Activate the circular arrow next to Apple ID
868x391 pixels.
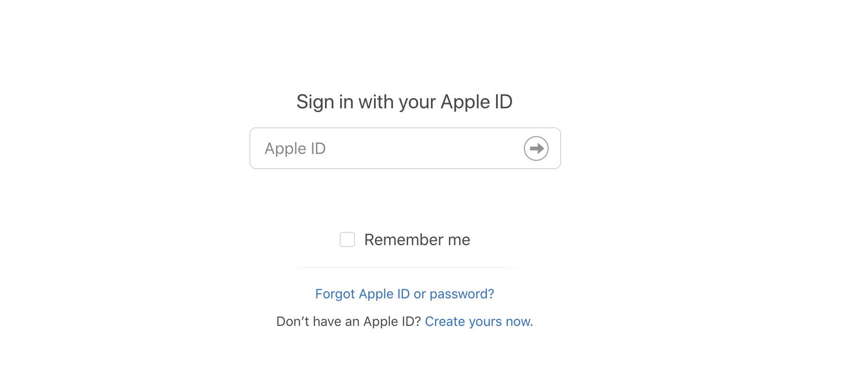point(536,148)
